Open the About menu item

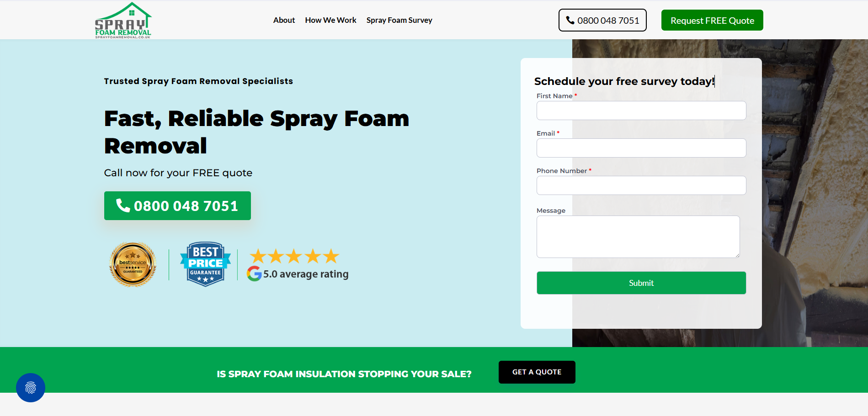click(x=284, y=20)
